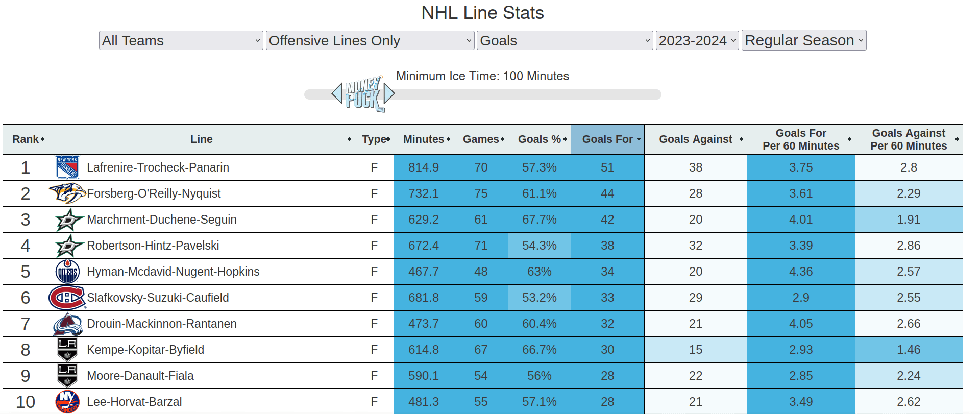
Task: Sort table by Minutes column header
Action: [x=424, y=139]
